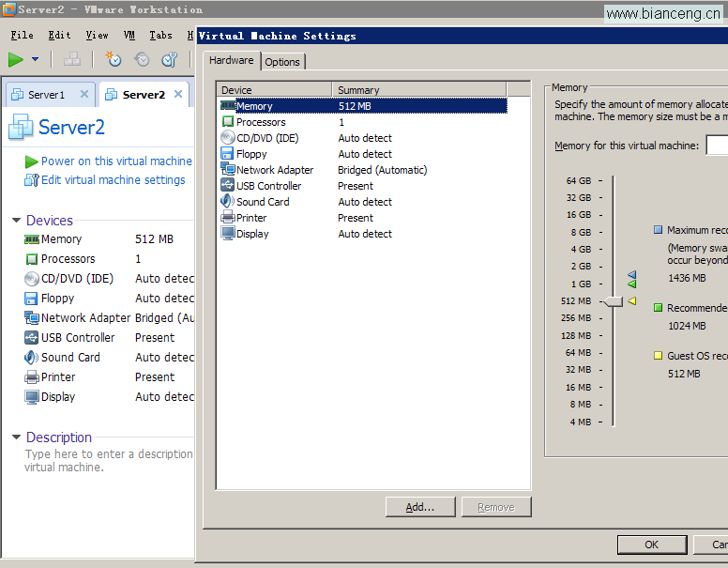Open the VM menu
728x568 pixels.
tap(129, 36)
